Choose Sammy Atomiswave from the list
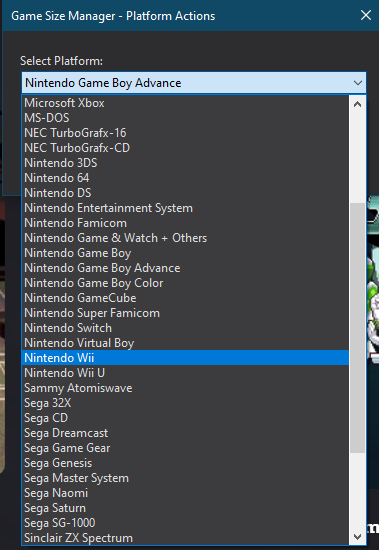379x550 pixels. (185, 388)
